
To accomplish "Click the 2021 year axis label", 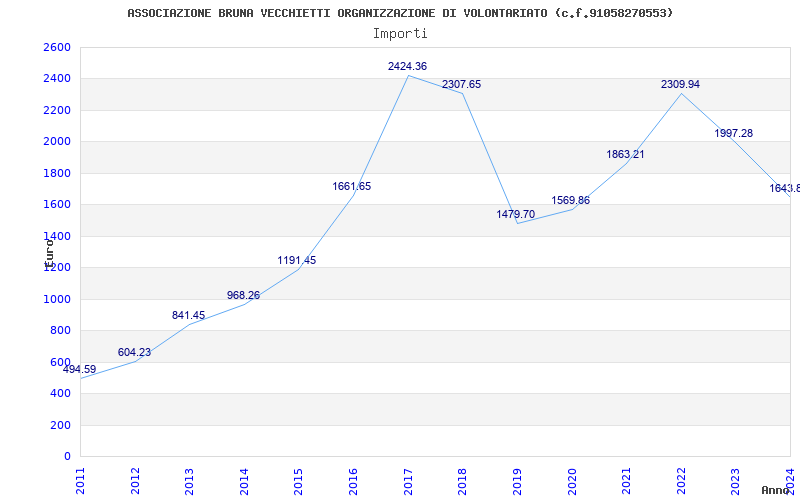I will 627,481.
